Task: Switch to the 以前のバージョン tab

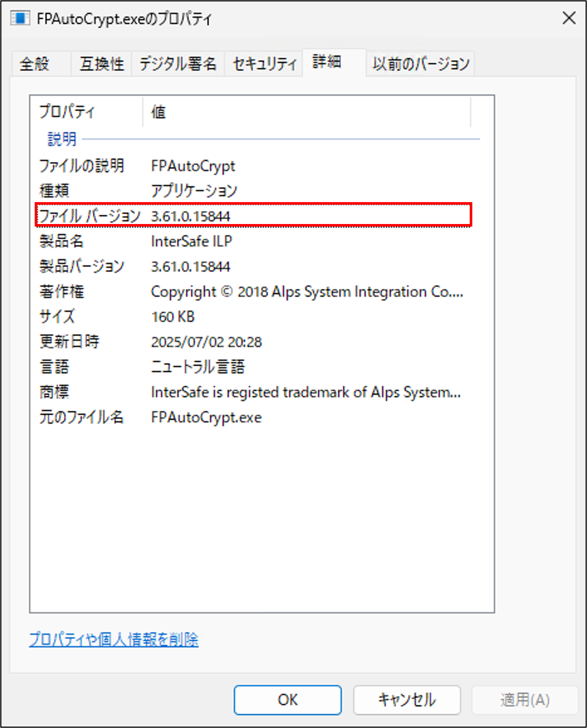Action: click(420, 63)
